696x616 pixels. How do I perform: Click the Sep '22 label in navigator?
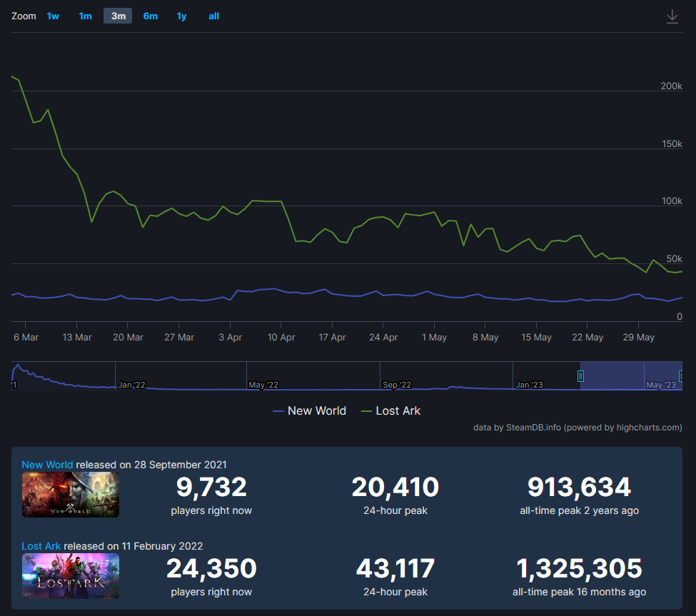[397, 385]
